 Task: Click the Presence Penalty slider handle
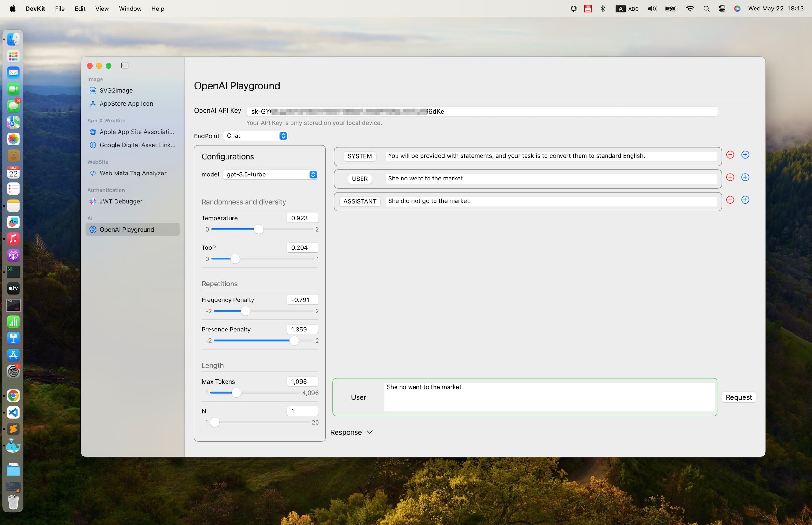click(294, 341)
